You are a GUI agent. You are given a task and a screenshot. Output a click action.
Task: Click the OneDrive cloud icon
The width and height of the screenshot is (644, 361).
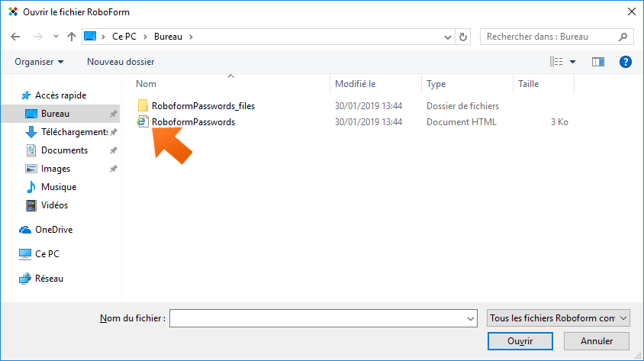(25, 230)
